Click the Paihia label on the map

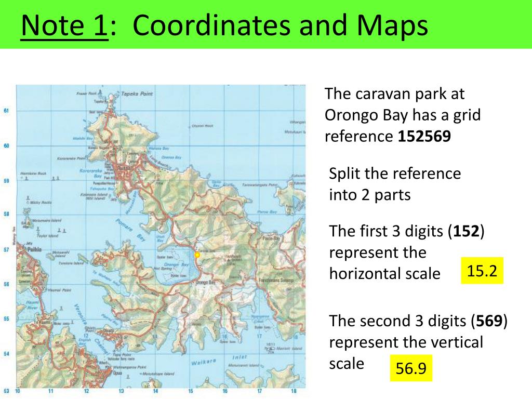coord(34,249)
